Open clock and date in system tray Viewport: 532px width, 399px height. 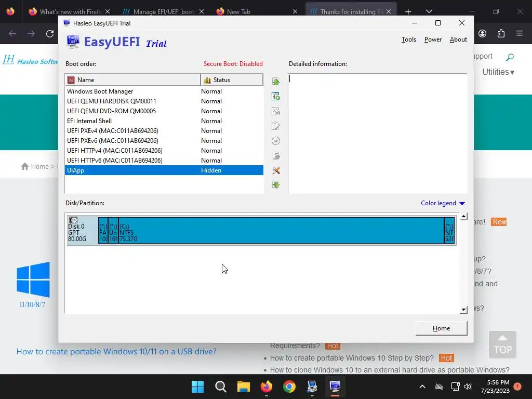click(495, 387)
